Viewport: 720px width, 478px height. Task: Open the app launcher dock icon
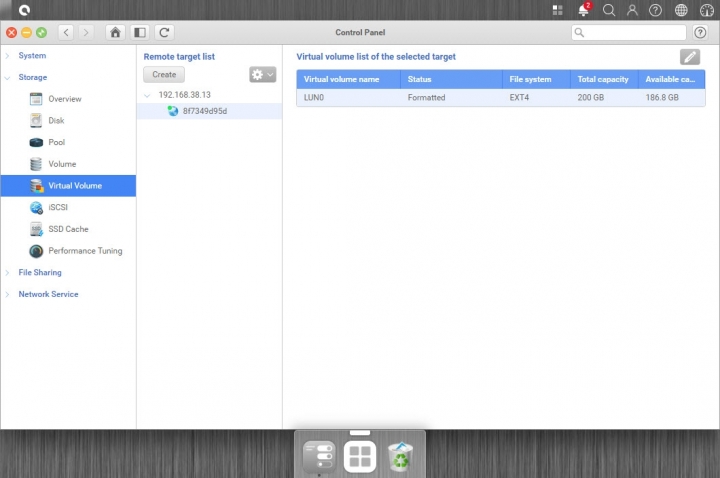click(360, 456)
